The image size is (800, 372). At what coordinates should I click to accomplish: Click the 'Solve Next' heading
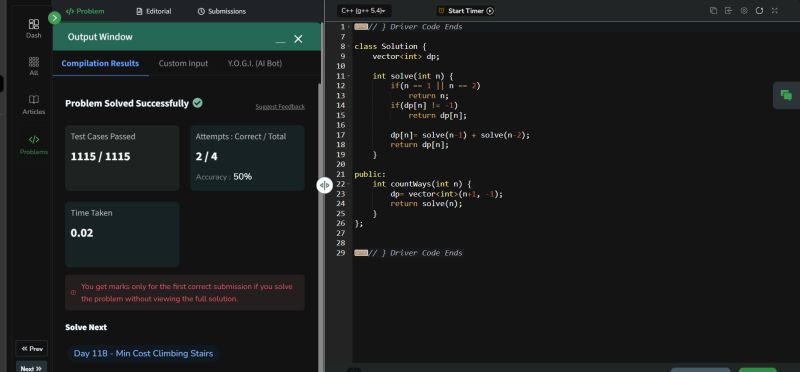[86, 327]
